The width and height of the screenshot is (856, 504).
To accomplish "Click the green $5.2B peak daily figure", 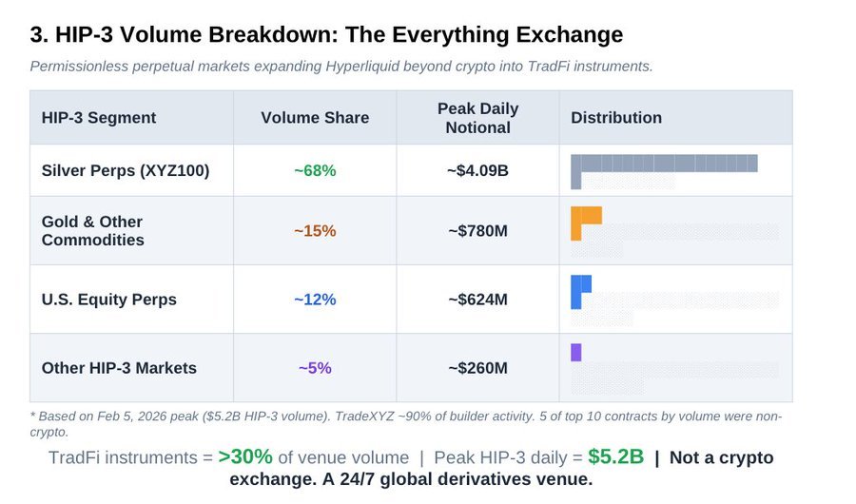I will click(x=615, y=457).
